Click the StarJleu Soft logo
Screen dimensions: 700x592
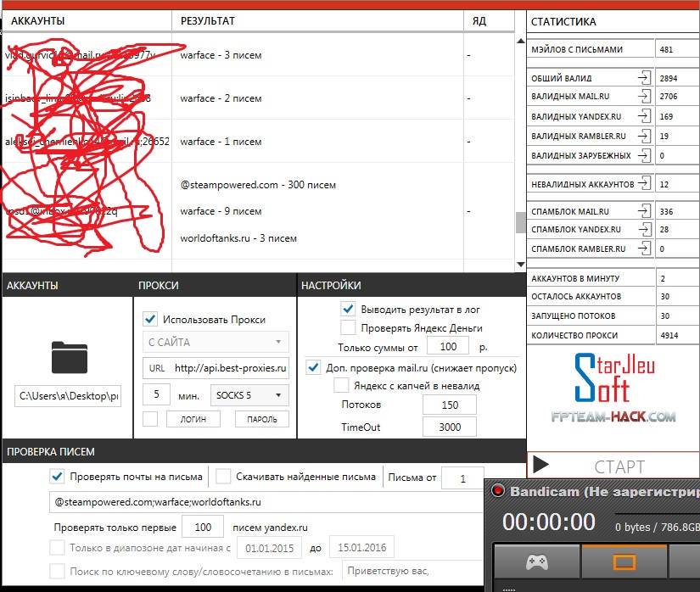[x=614, y=378]
